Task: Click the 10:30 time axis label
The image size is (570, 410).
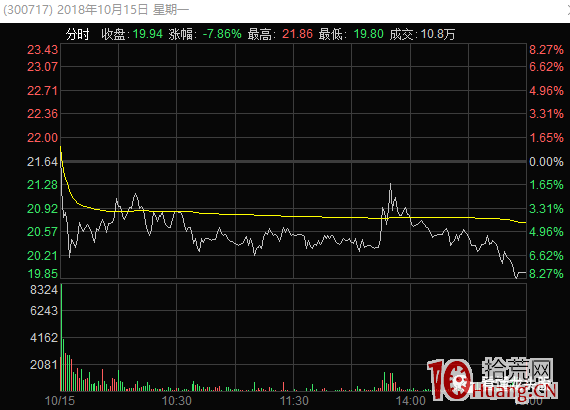Action: tap(177, 401)
